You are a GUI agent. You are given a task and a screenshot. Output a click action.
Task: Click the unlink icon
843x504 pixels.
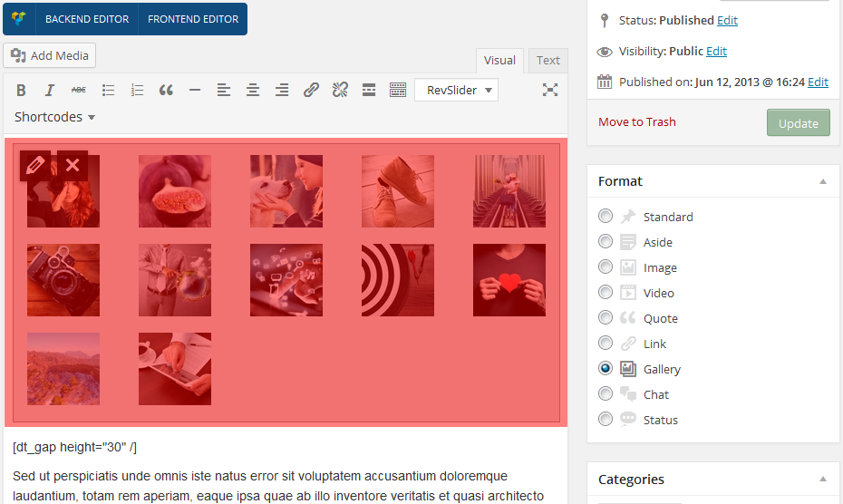click(x=340, y=90)
